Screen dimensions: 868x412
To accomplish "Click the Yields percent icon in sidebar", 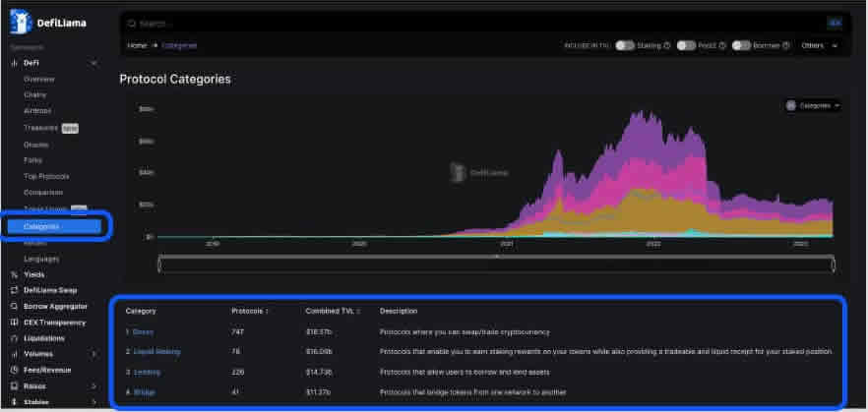I will point(14,274).
